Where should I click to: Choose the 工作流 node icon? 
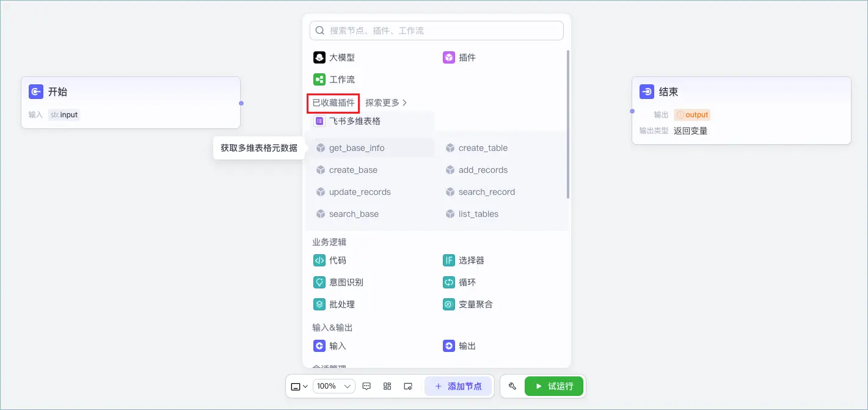319,79
